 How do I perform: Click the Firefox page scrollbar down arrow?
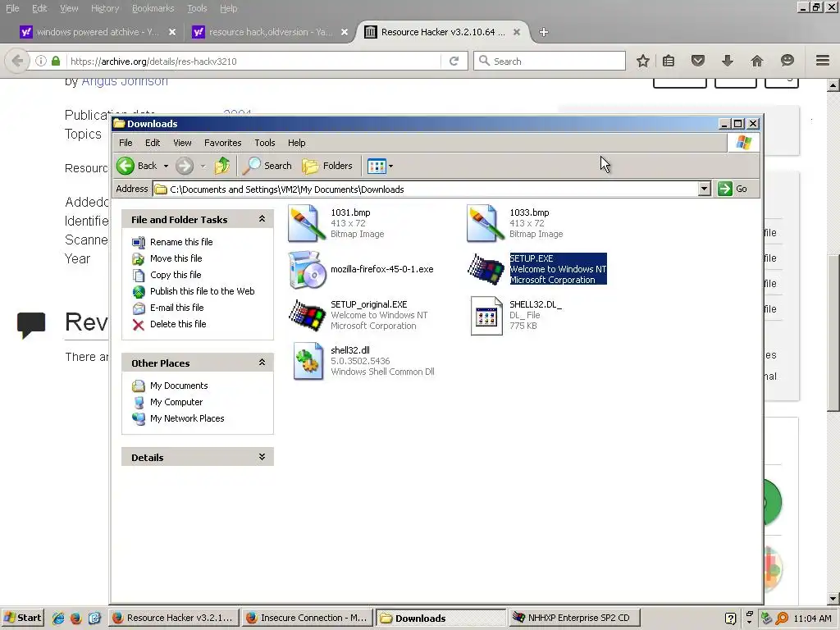point(833,598)
